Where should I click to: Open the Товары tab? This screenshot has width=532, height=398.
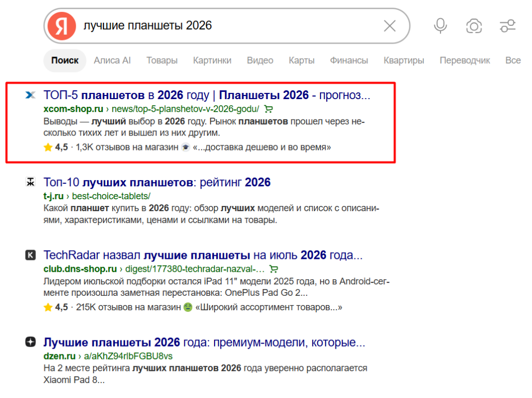162,60
